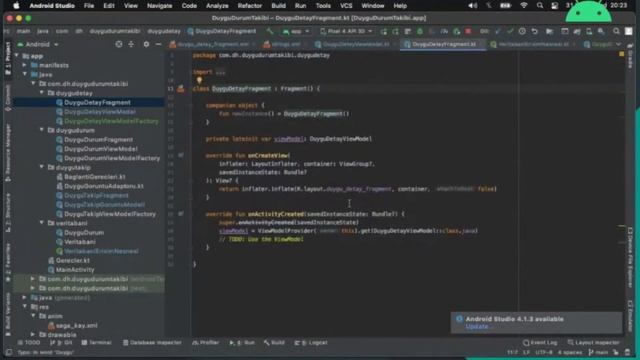Image resolution: width=640 pixels, height=360 pixels.
Task: Open the Terminal tool window button
Action: point(96,343)
